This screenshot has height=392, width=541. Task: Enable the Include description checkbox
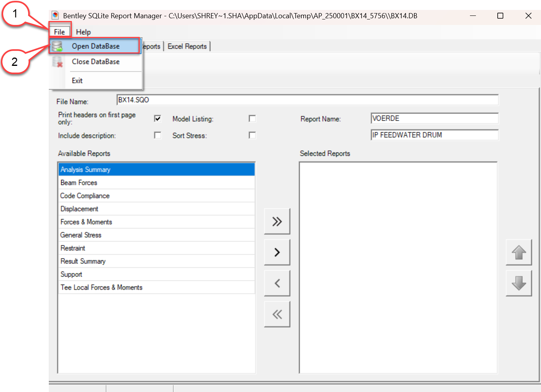pyautogui.click(x=158, y=135)
